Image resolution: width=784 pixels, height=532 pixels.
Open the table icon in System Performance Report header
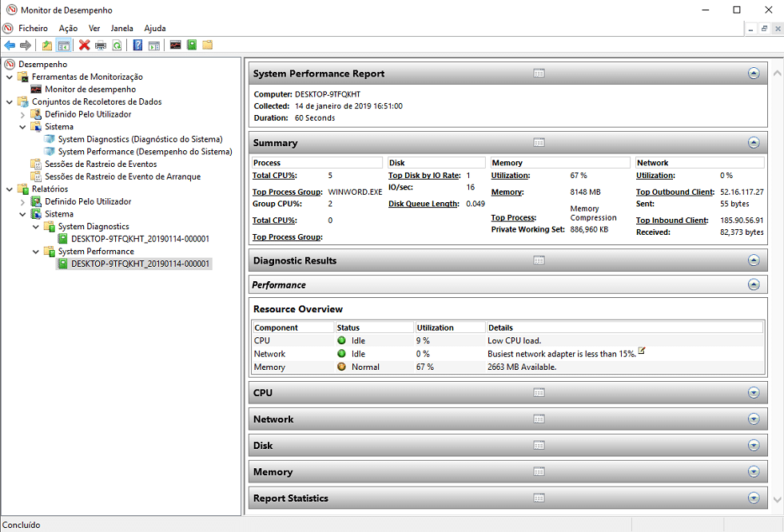tap(539, 73)
